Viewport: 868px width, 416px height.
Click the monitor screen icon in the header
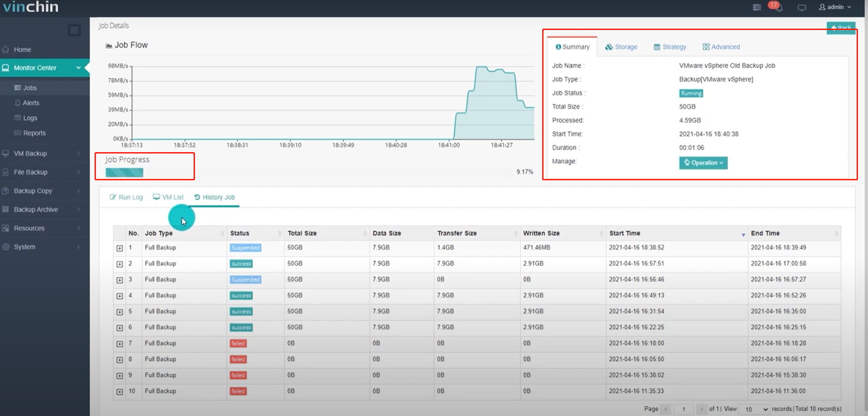click(x=802, y=8)
